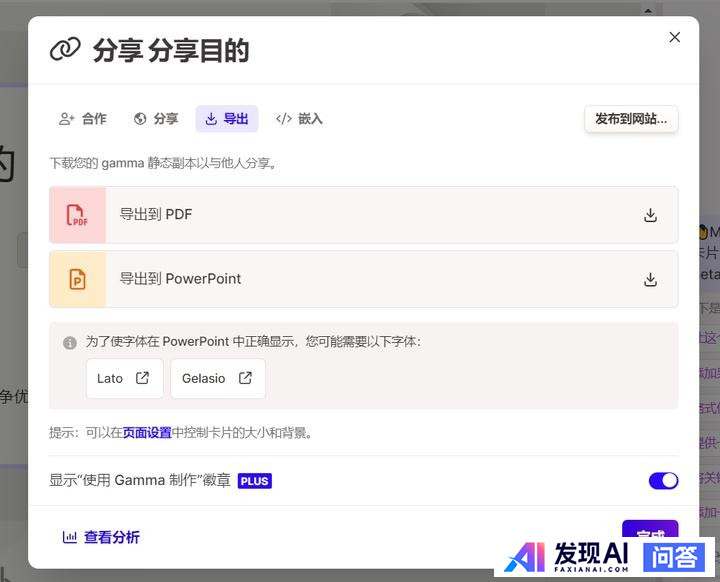720x582 pixels.
Task: Click the 导出到 PDF label
Action: 156,215
